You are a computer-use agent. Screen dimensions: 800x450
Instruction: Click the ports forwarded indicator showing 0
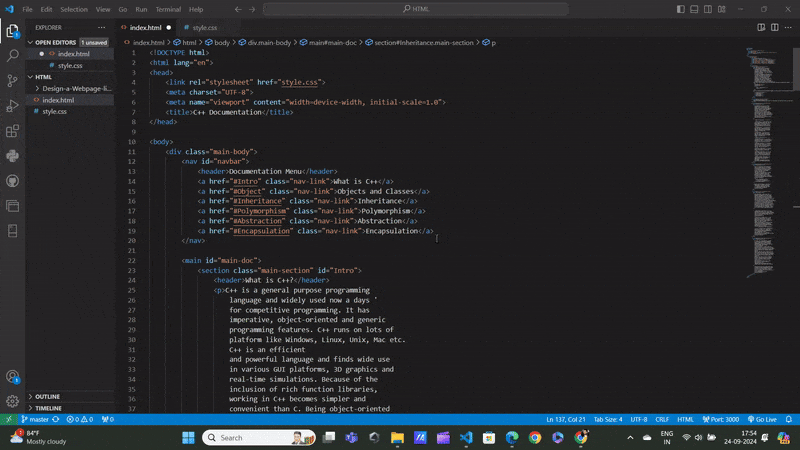tap(108, 419)
